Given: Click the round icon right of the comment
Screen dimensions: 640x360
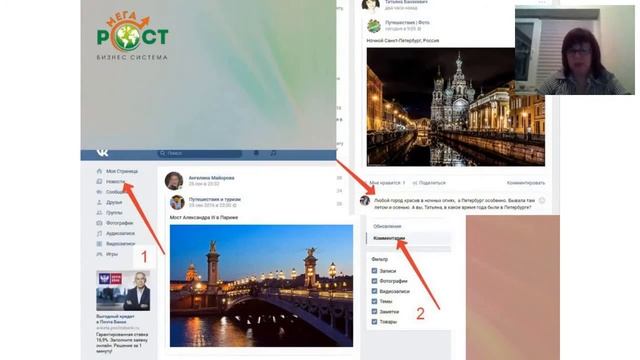Looking at the screenshot, I should 542,200.
